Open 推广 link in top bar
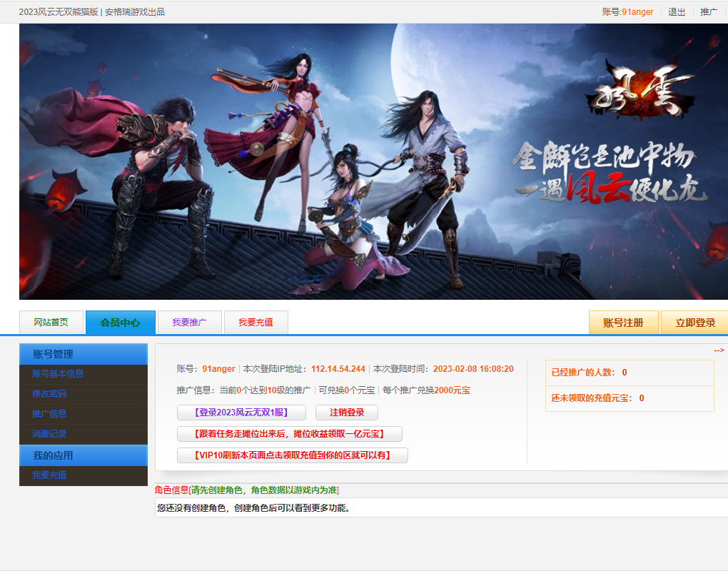This screenshot has height=576, width=728. pos(709,12)
